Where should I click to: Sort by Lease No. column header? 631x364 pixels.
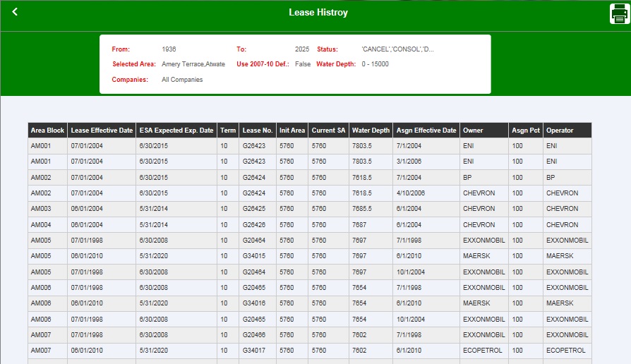coord(258,131)
